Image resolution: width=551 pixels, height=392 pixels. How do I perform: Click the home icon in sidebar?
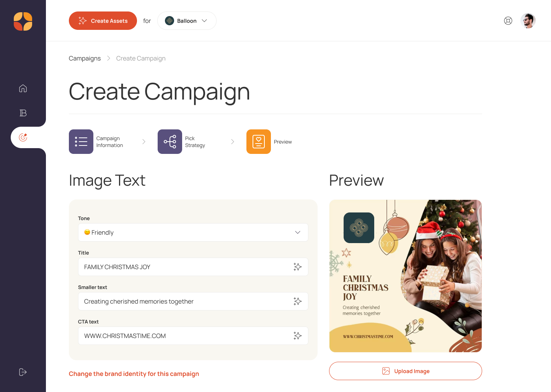pos(23,88)
